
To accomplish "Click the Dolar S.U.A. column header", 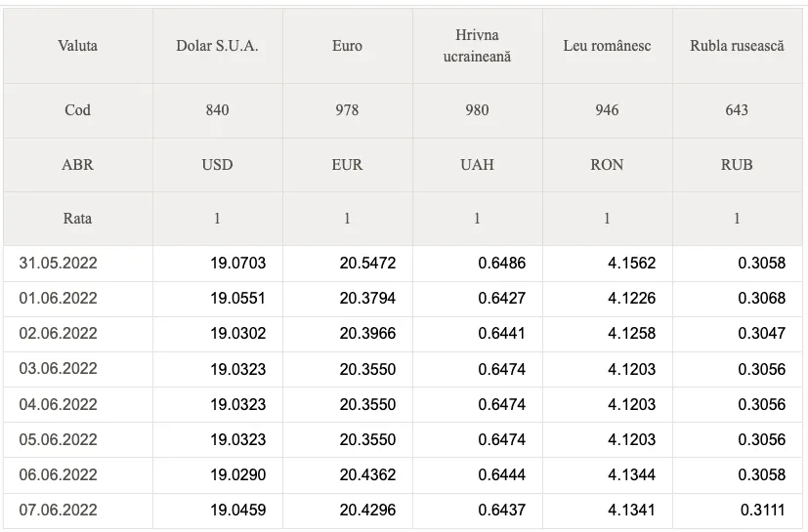I will pyautogui.click(x=217, y=46).
